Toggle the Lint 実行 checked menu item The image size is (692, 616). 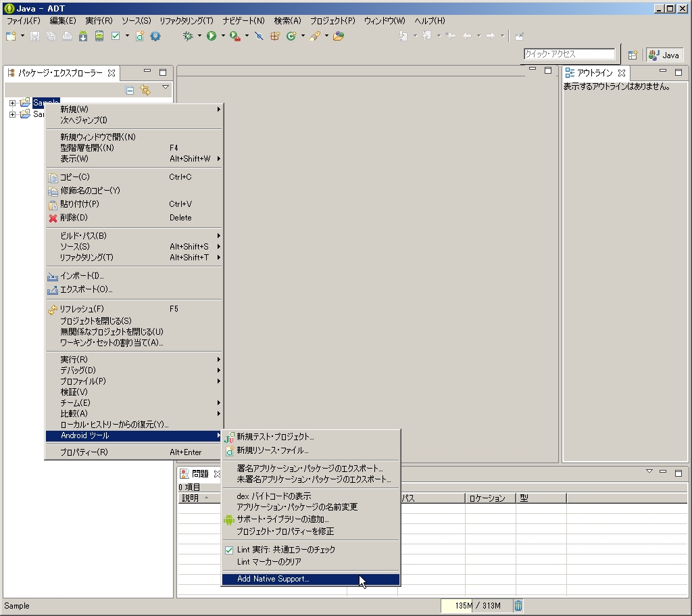click(311, 550)
